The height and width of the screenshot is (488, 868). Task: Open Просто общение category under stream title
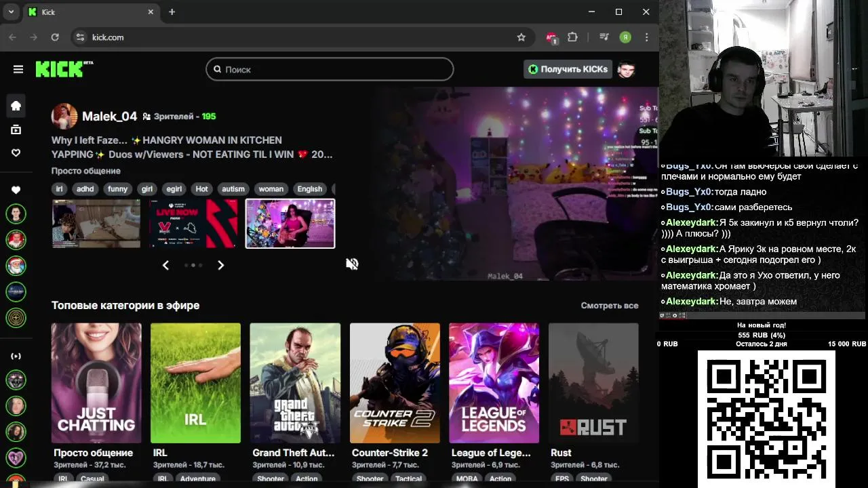86,171
